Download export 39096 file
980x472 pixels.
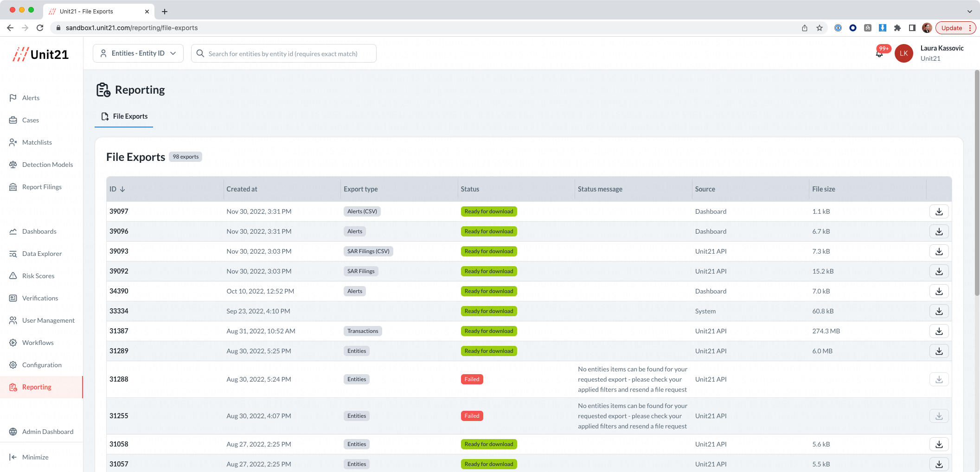coord(939,231)
